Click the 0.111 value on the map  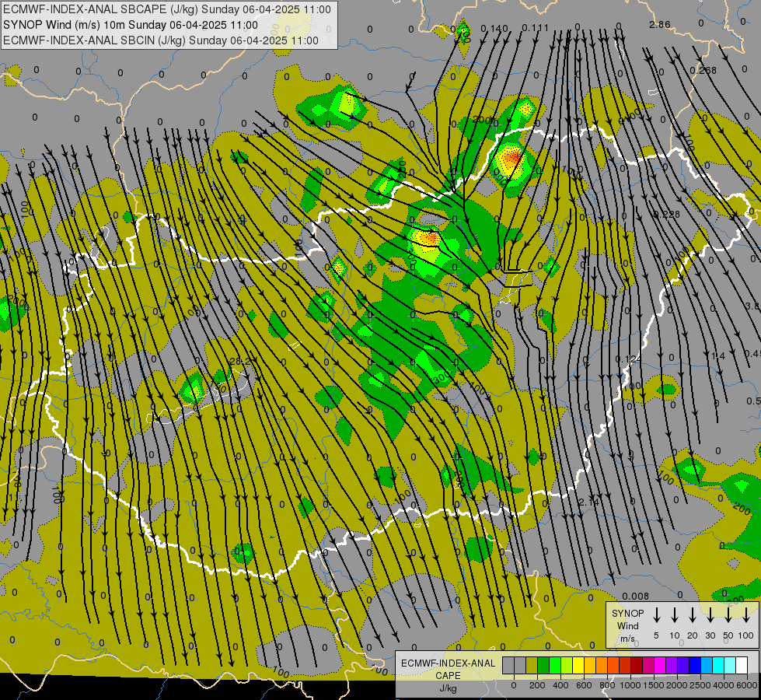point(536,28)
